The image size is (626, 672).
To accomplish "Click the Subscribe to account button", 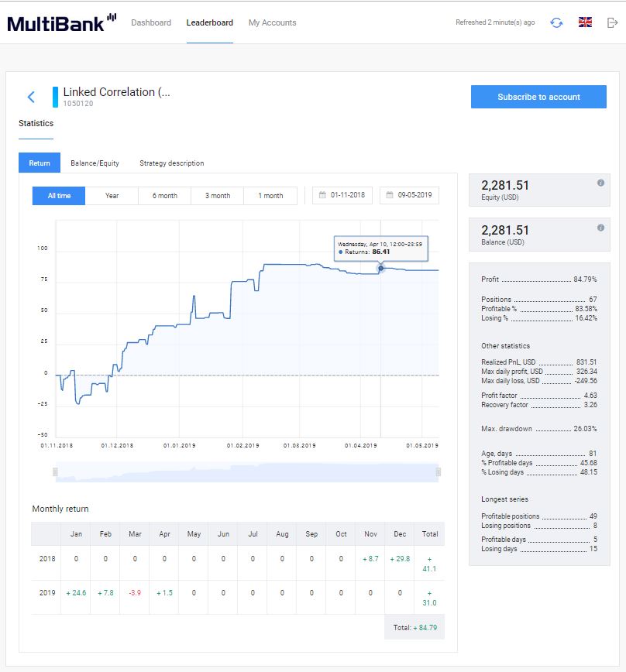I will (x=538, y=97).
